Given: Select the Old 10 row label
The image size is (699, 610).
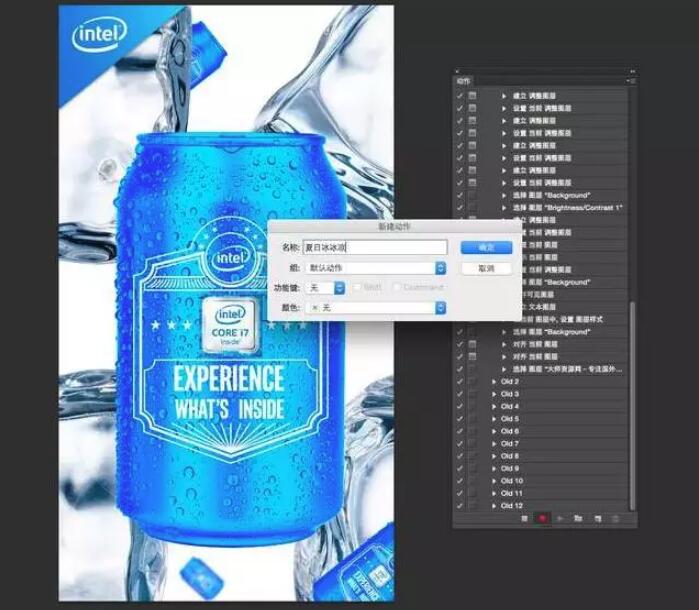Looking at the screenshot, I should pos(511,481).
